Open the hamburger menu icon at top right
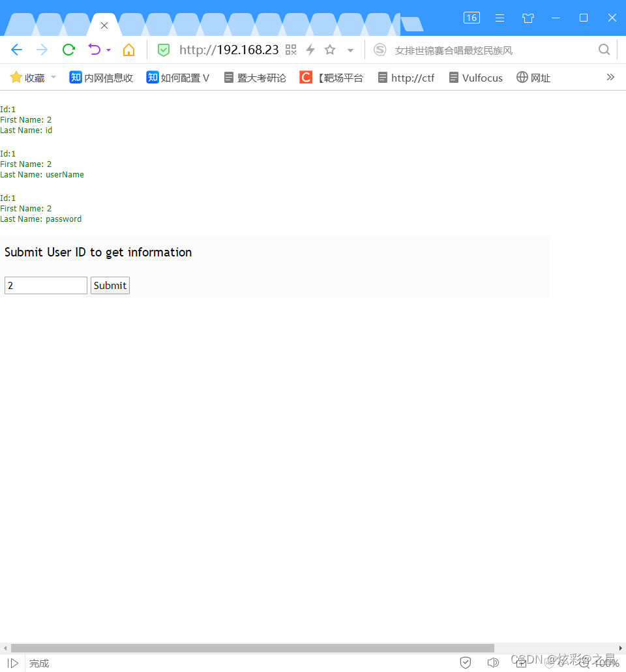The width and height of the screenshot is (626, 672). 499,18
